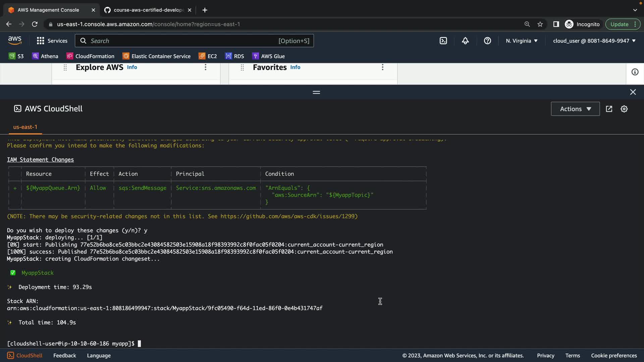
Task: Expand the N. Virginia region selector
Action: tap(521, 41)
